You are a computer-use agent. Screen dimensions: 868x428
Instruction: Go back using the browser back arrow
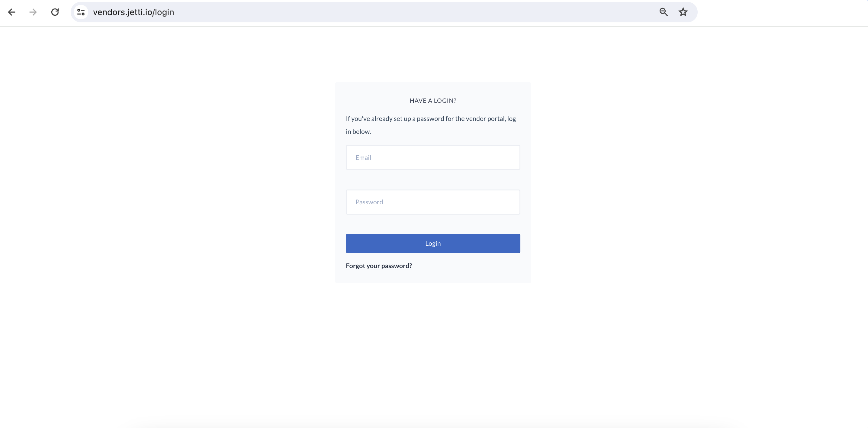tap(11, 12)
